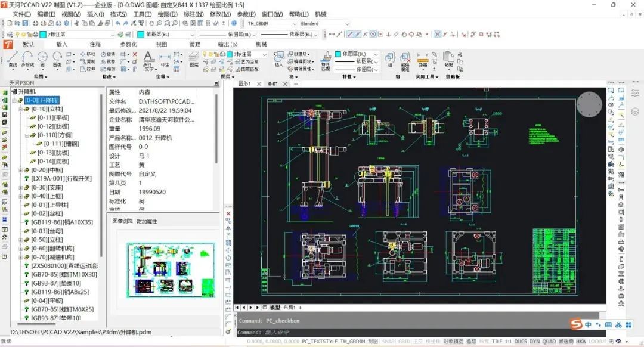This screenshot has width=644, height=347.
Task: Switch to the 参数化 ribbon tab
Action: 128,44
